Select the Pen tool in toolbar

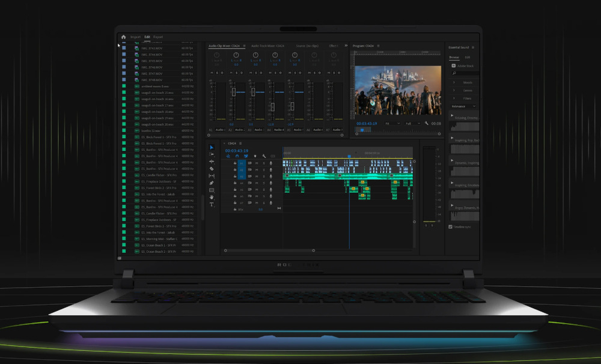click(x=212, y=183)
